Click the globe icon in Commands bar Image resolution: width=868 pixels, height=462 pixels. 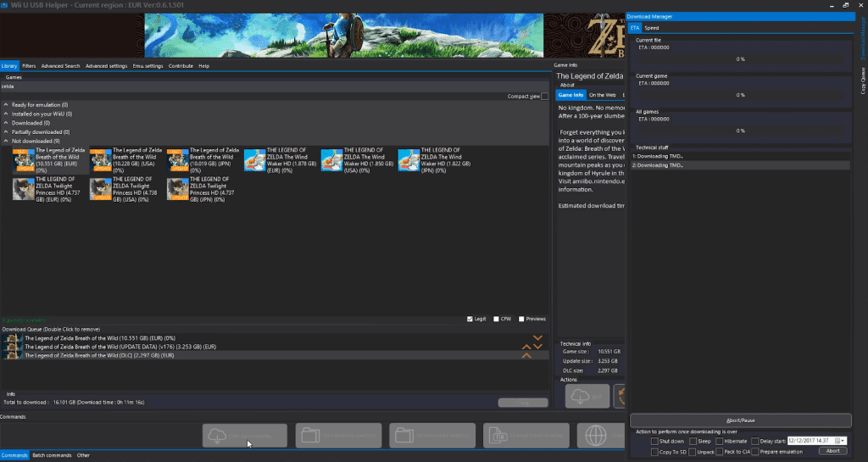click(x=597, y=435)
